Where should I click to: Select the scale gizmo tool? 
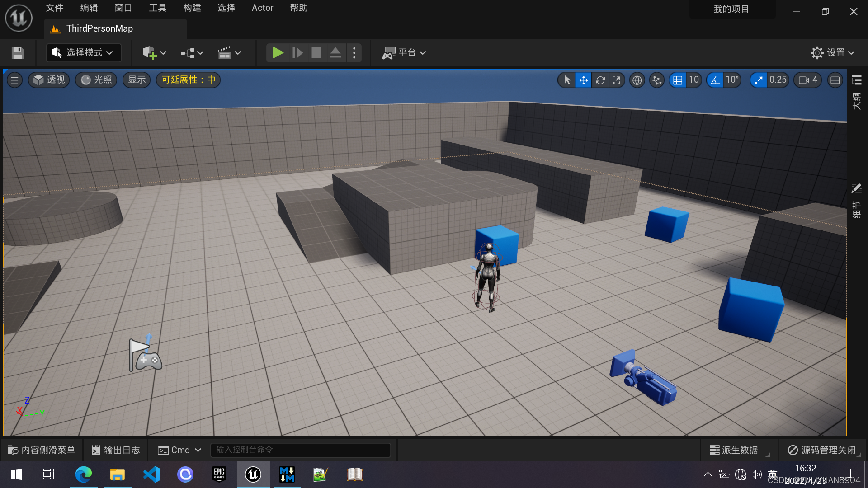pos(616,80)
